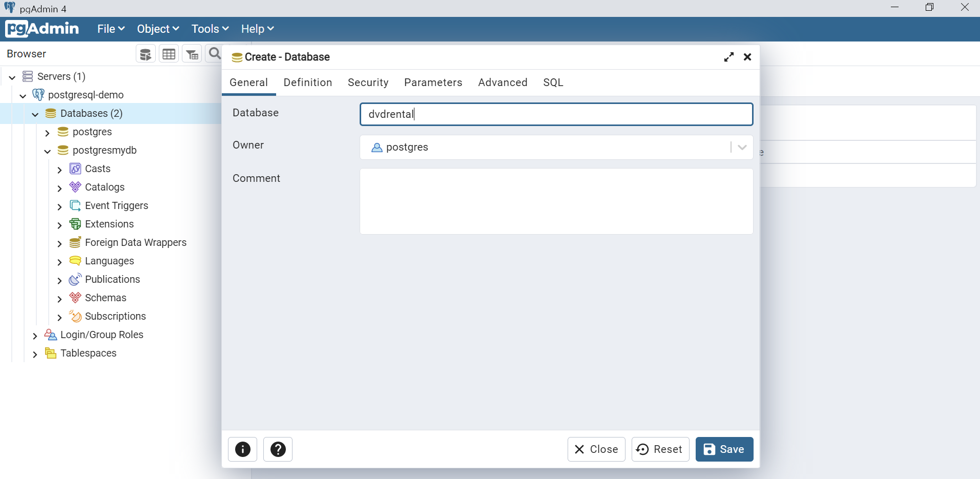Select the Foreign Data Wrappers tree row

[x=111, y=242]
